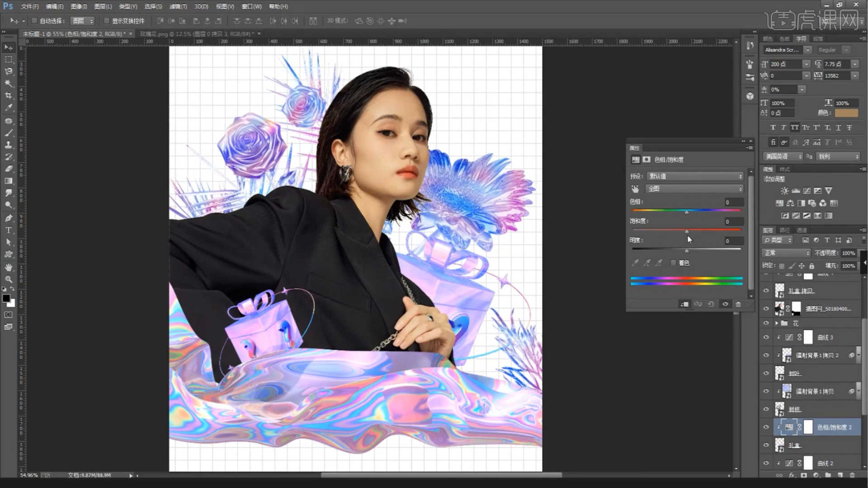Viewport: 868px width, 488px height.
Task: Click the 色相 hue slider handle
Action: (x=687, y=212)
